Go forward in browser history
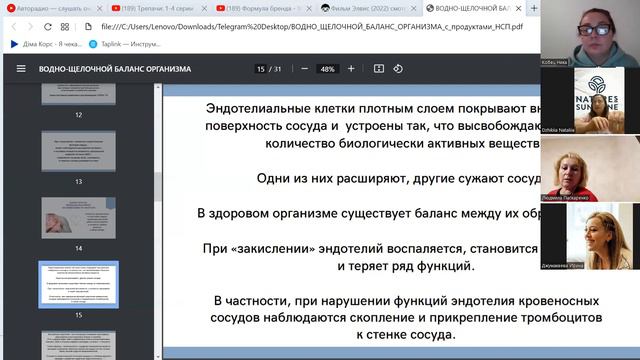The height and width of the screenshot is (360, 640). (x=30, y=27)
